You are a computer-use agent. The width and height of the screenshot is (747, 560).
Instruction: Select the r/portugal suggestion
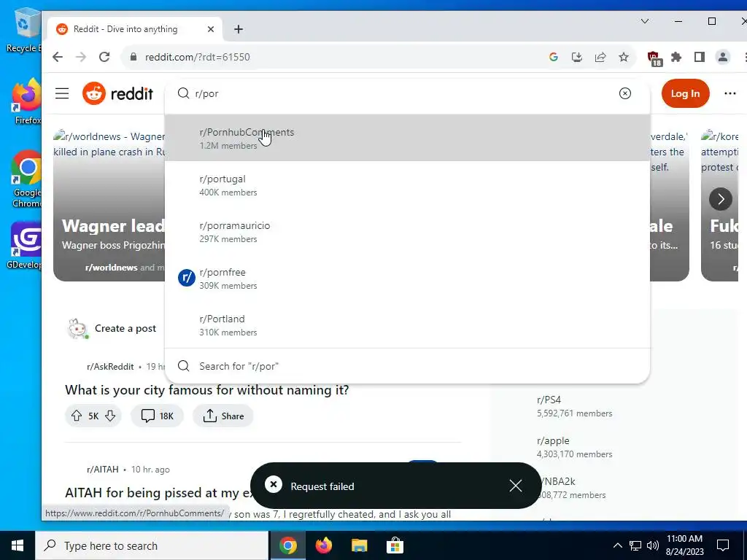click(407, 185)
